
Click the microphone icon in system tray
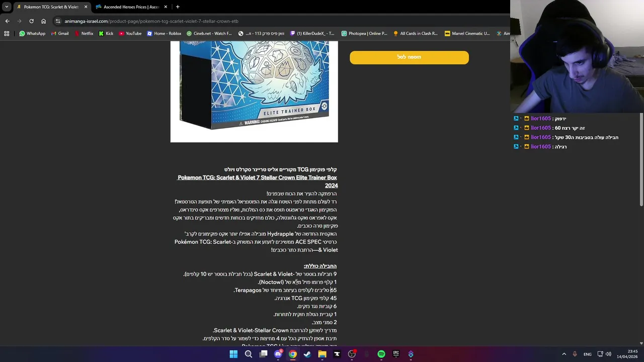[x=575, y=354]
